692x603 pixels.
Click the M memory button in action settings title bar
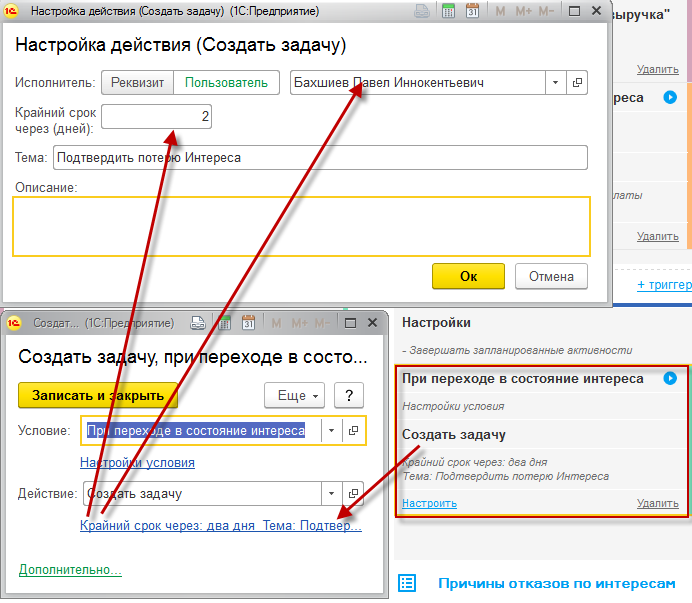500,11
